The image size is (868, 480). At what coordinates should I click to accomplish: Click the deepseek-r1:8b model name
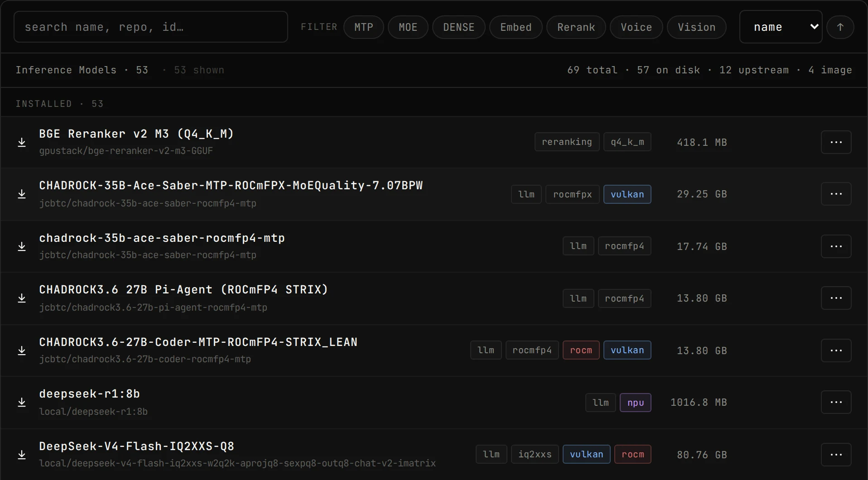coord(90,394)
